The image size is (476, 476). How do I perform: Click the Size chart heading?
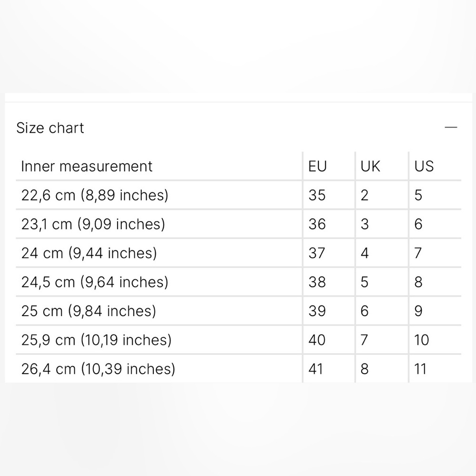50,128
